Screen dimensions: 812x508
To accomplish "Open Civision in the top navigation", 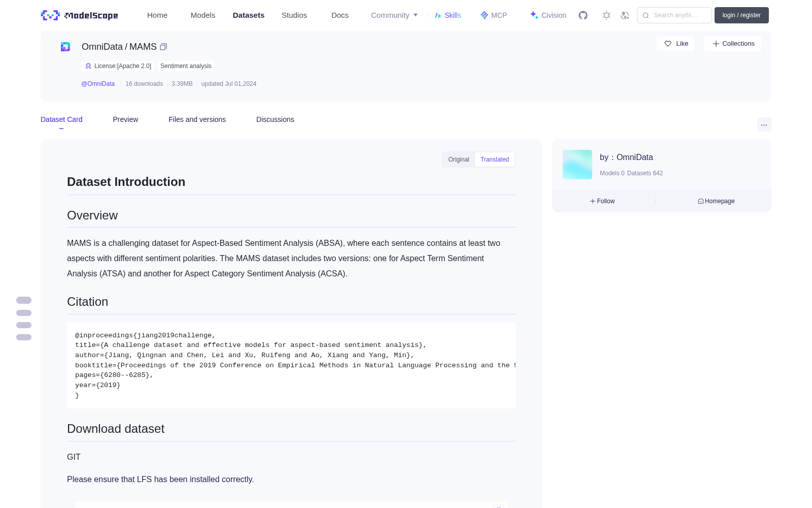I will [548, 15].
